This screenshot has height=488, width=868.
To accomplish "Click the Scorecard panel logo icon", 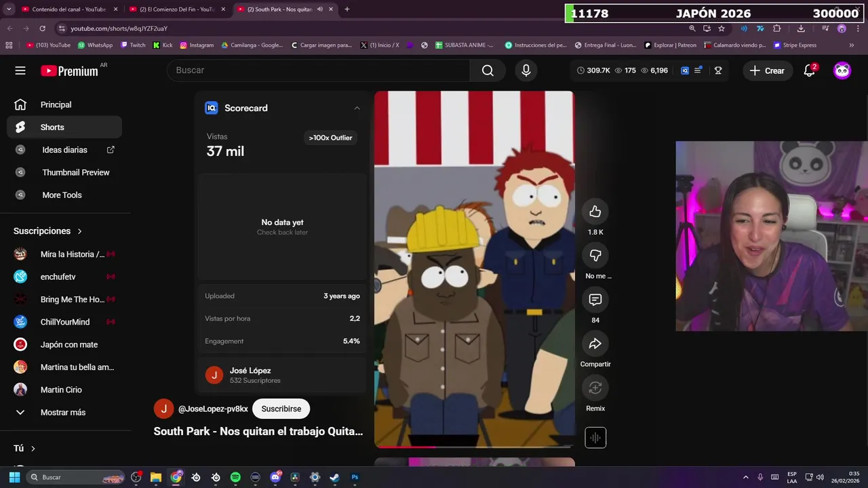I will (212, 108).
